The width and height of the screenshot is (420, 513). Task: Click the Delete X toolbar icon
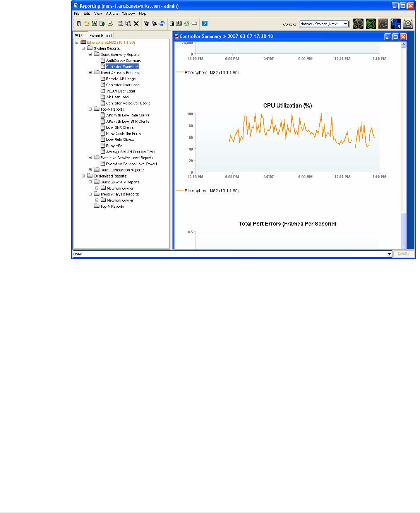[136, 24]
